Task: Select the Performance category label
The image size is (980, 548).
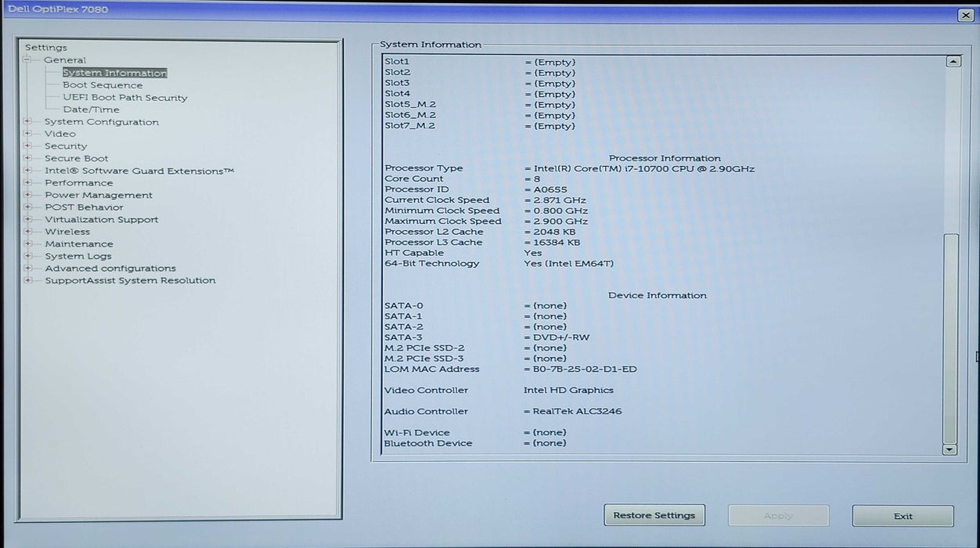Action: (79, 183)
